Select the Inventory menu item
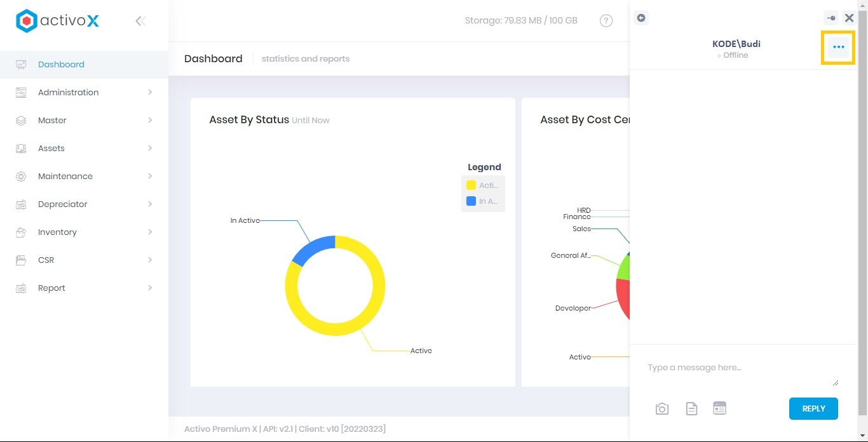Screen dimensions: 868x442 click(56, 232)
